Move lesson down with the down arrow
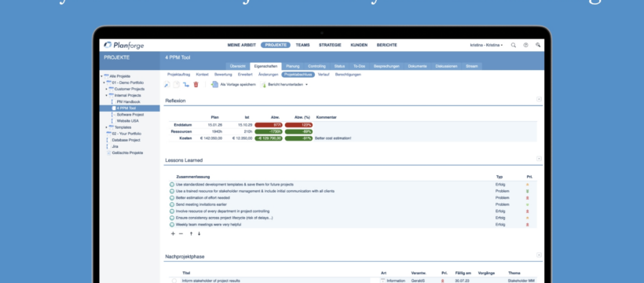This screenshot has height=283, width=644. 199,233
